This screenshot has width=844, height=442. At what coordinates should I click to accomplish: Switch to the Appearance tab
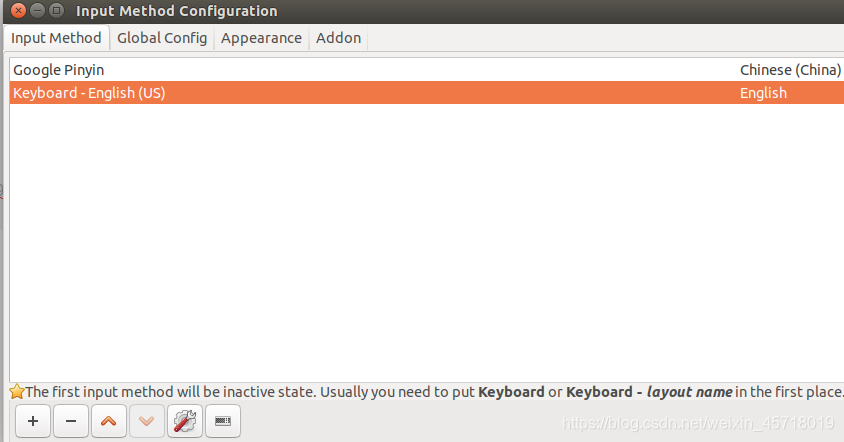261,38
